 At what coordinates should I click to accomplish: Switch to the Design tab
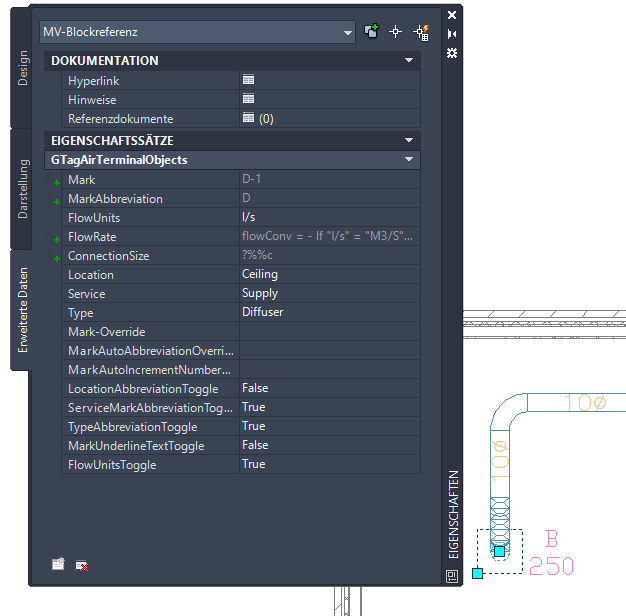pos(21,68)
